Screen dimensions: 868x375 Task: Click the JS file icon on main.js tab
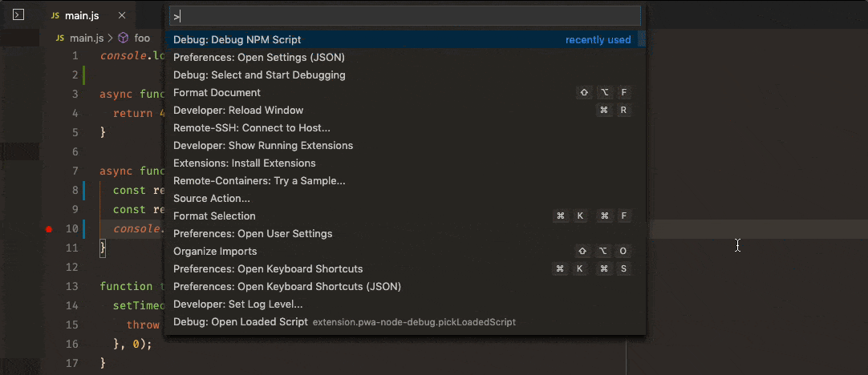click(55, 15)
